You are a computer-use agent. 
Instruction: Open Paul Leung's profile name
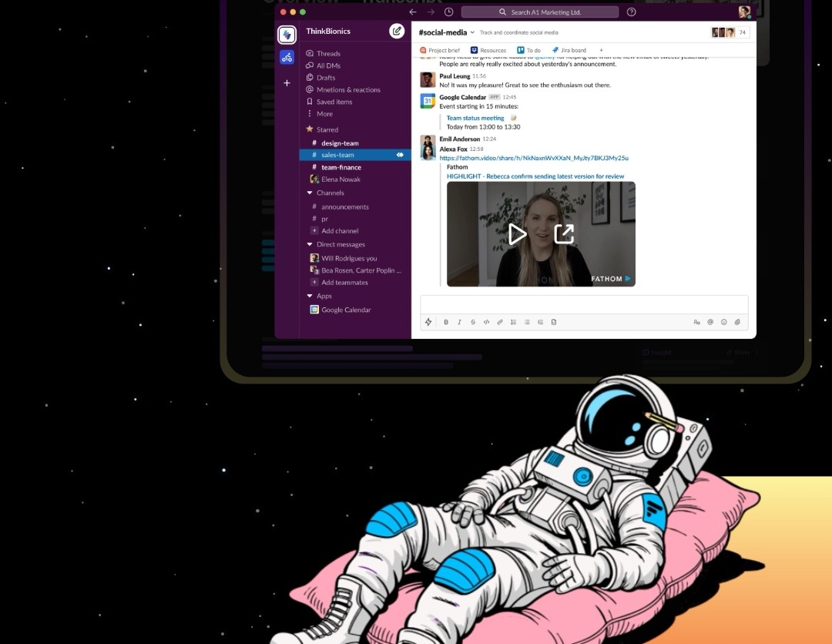point(455,76)
